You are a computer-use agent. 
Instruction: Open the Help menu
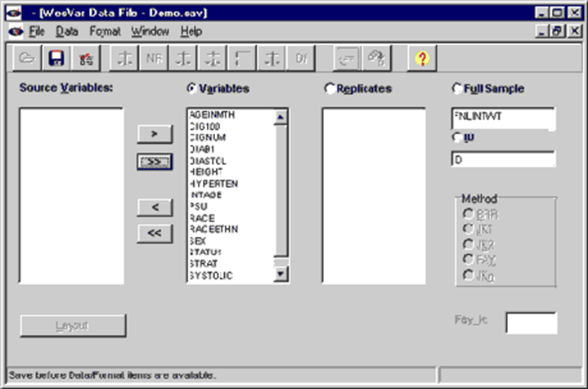(191, 32)
